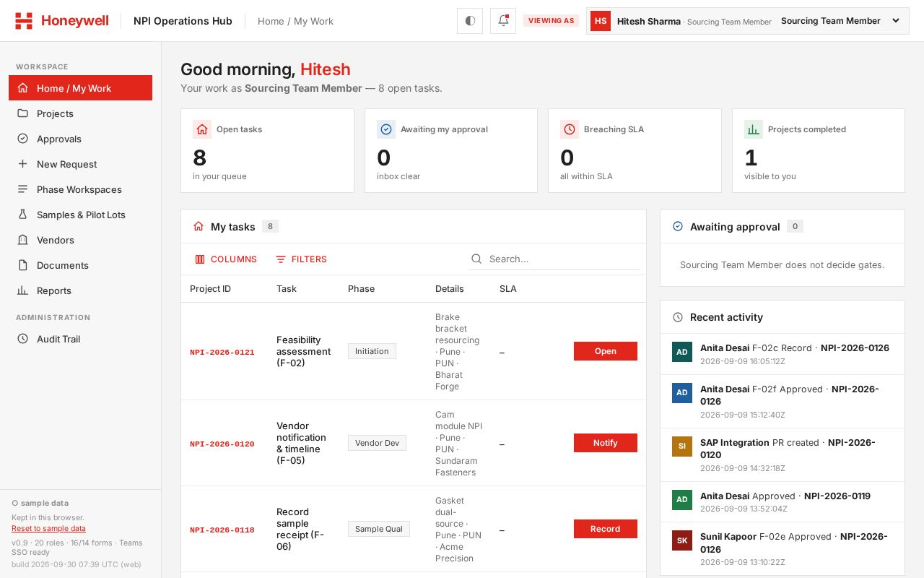This screenshot has width=924, height=578.
Task: Open the Columns chooser
Action: [x=226, y=259]
